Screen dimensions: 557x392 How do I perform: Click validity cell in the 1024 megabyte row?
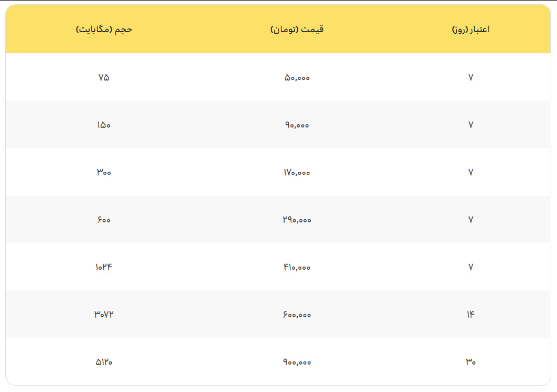[471, 267]
